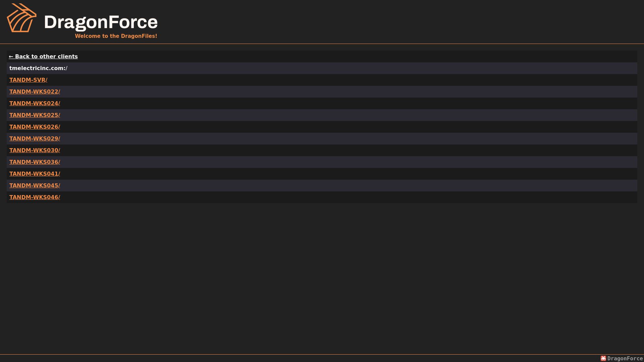
Task: Open the TANDM-WKS022/ directory
Action: [35, 92]
